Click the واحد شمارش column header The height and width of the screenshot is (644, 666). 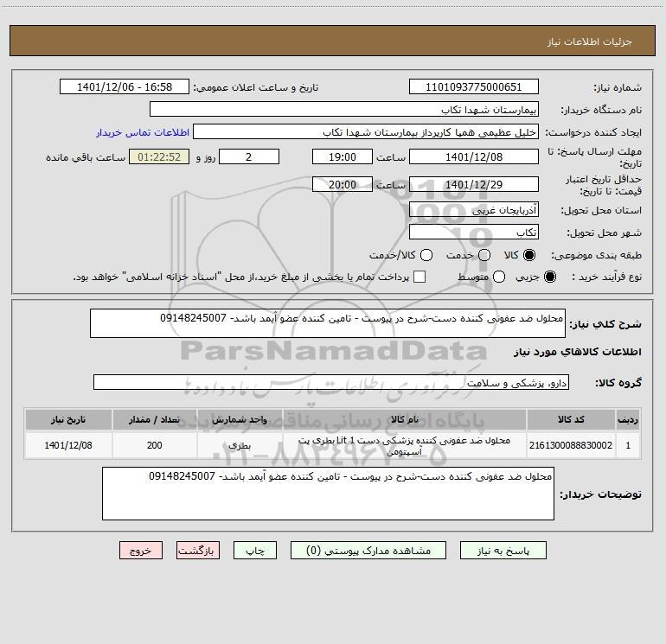pos(240,420)
